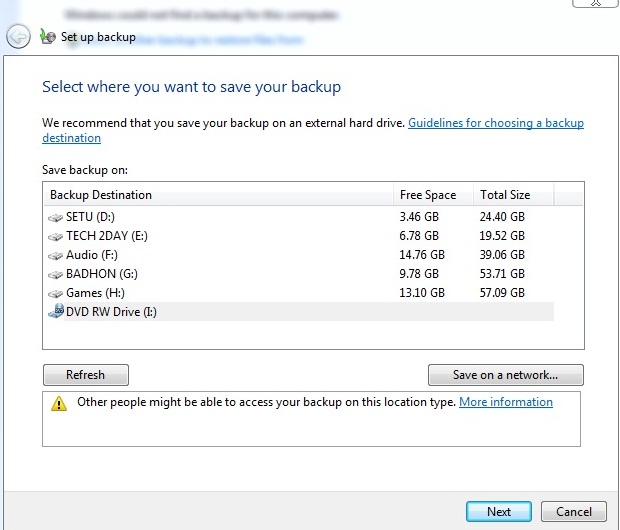Cancel the backup setup

click(x=574, y=512)
